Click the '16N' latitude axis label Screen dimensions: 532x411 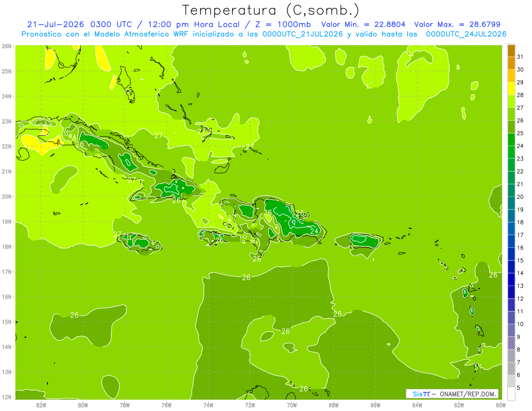pyautogui.click(x=6, y=297)
